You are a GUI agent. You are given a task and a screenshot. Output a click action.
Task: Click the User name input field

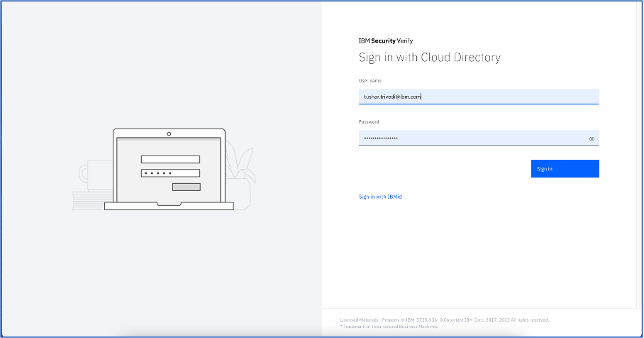[x=479, y=97]
